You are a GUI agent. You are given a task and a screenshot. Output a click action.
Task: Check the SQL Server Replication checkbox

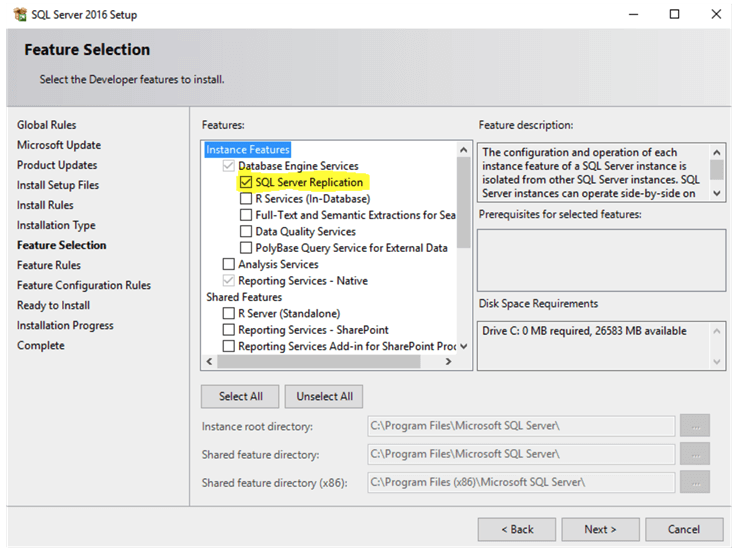pyautogui.click(x=246, y=182)
